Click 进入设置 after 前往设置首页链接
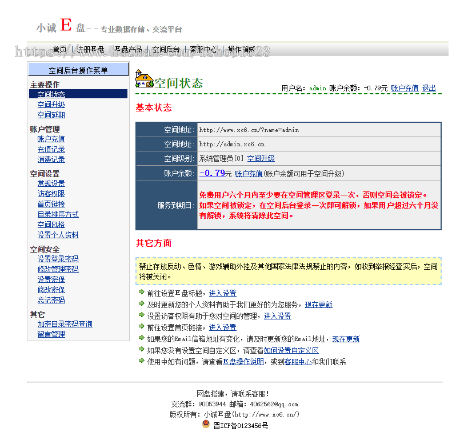Viewport: 476px width, 448px height. coord(222,327)
